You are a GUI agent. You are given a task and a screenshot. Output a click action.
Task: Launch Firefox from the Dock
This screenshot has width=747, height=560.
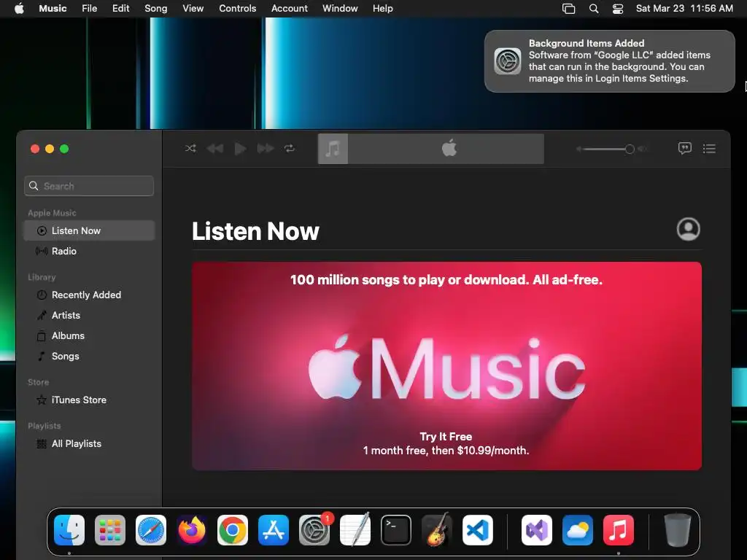point(192,530)
